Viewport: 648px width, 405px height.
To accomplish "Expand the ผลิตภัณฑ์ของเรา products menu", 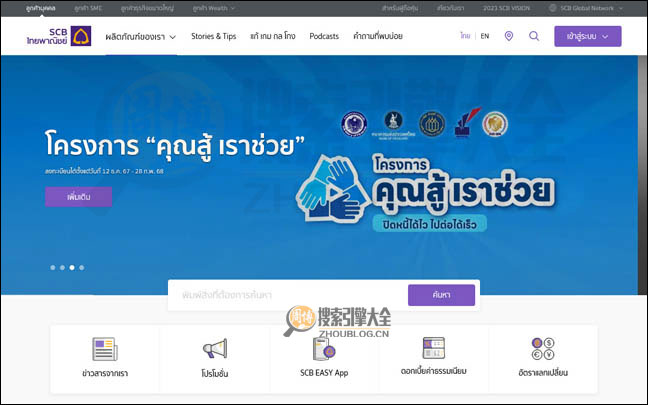I will click(141, 36).
